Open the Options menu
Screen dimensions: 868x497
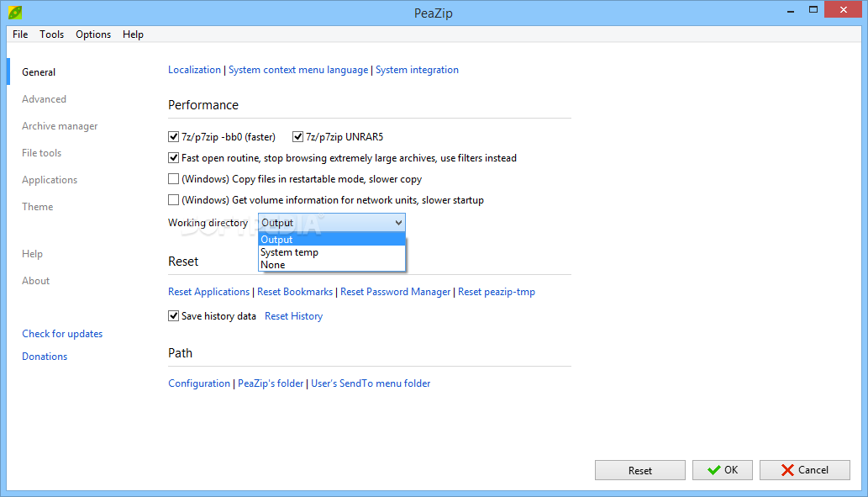93,34
